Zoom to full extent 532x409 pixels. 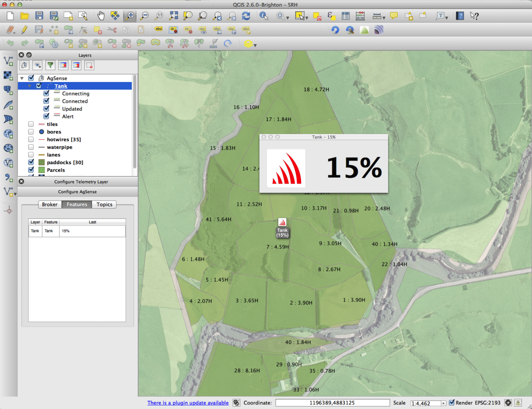(174, 16)
